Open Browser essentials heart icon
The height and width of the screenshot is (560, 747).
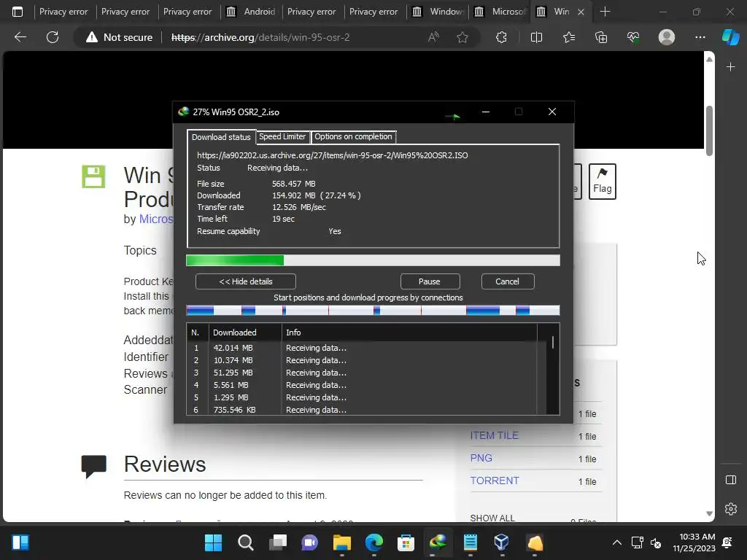click(x=633, y=37)
